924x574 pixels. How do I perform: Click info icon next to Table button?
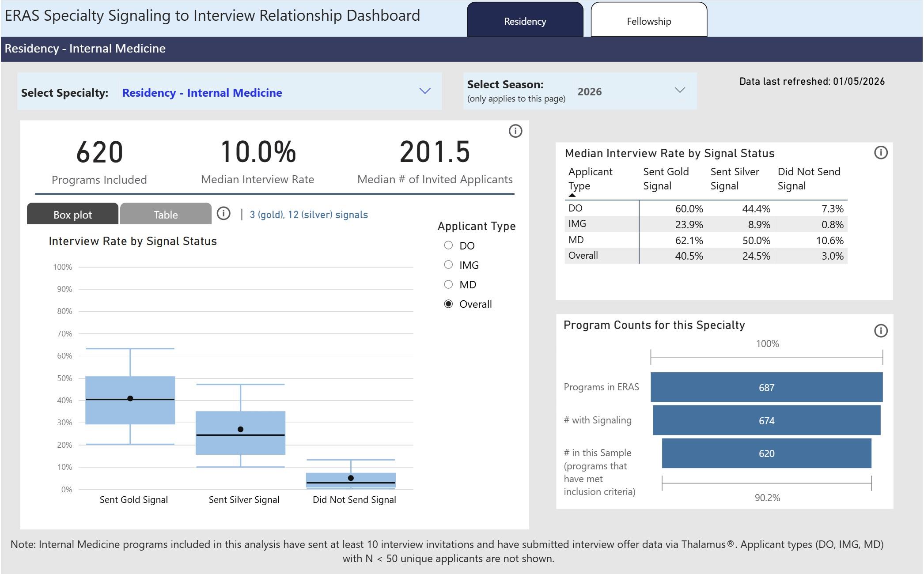pyautogui.click(x=223, y=214)
